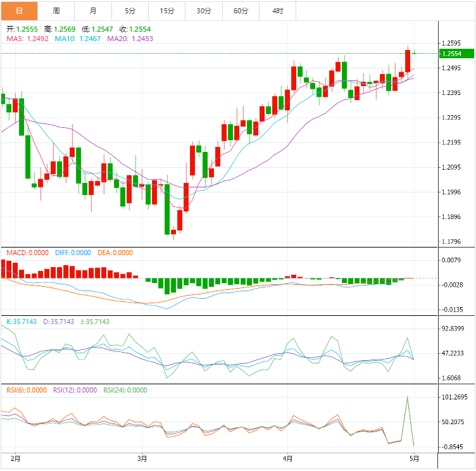Choose the 15分 timeframe tab

point(167,11)
